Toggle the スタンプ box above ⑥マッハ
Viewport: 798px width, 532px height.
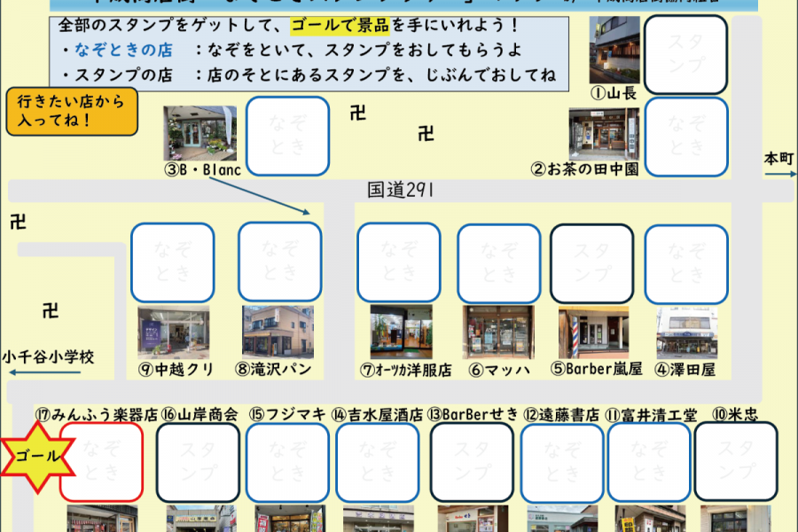[498, 263]
